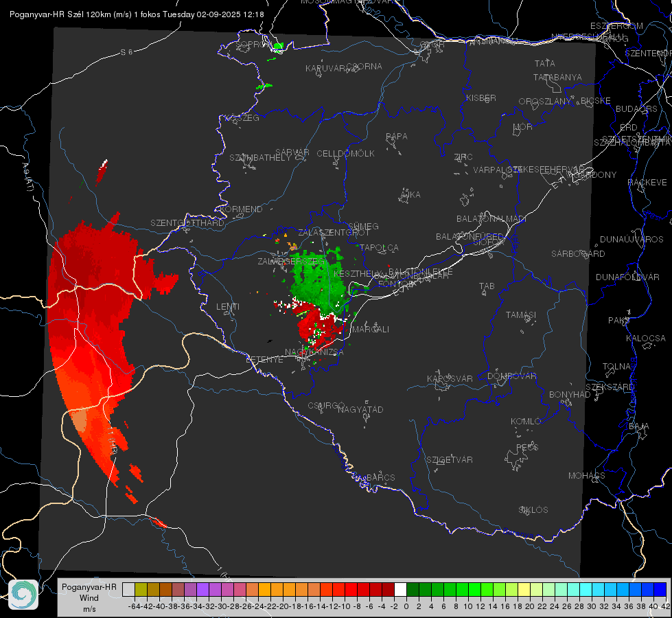Choose the deep blue swatch above 40-42
The image size is (672, 618).
click(x=660, y=589)
